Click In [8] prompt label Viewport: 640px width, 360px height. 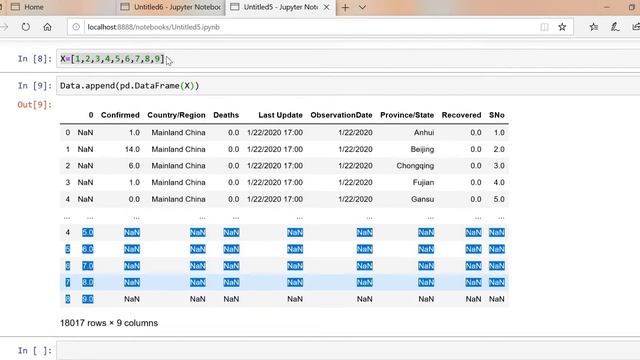(35, 59)
